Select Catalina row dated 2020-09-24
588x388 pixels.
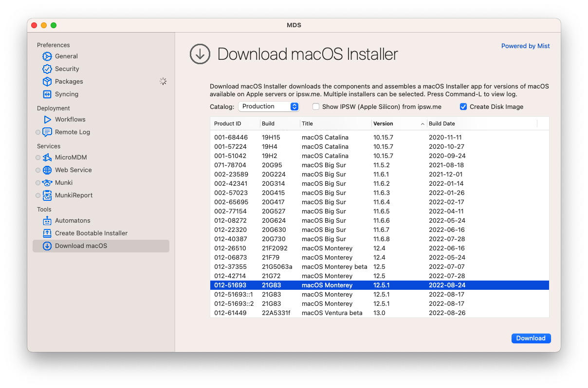point(380,156)
